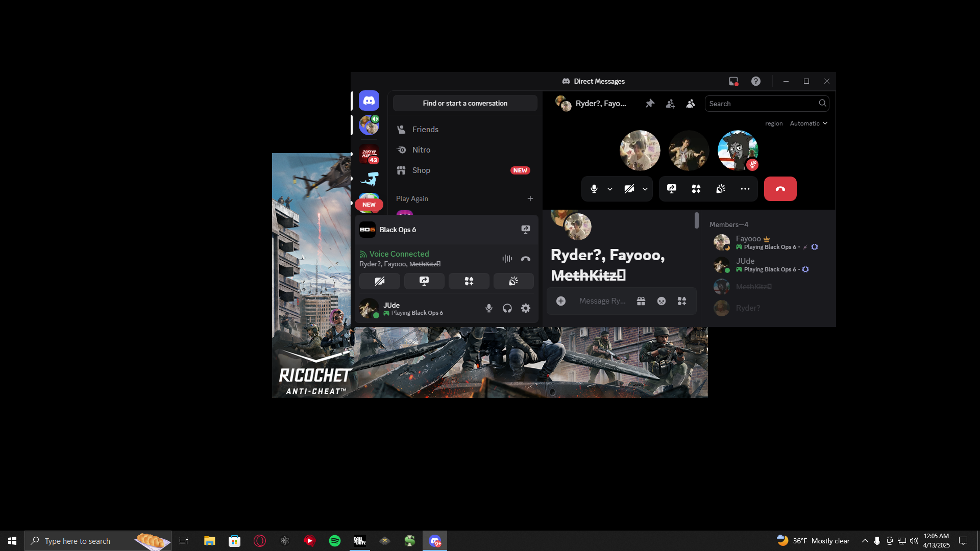980x551 pixels.
Task: Send a gift icon in message bar
Action: click(641, 301)
